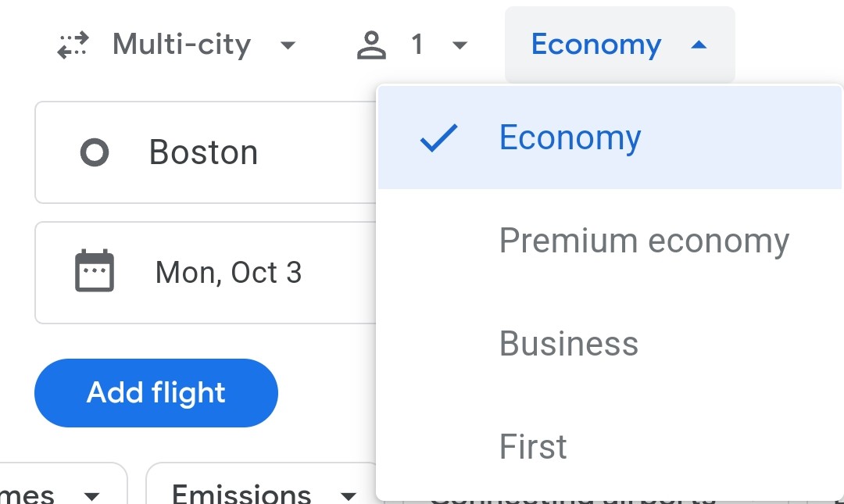Click the Boston origin circle icon

[x=95, y=152]
